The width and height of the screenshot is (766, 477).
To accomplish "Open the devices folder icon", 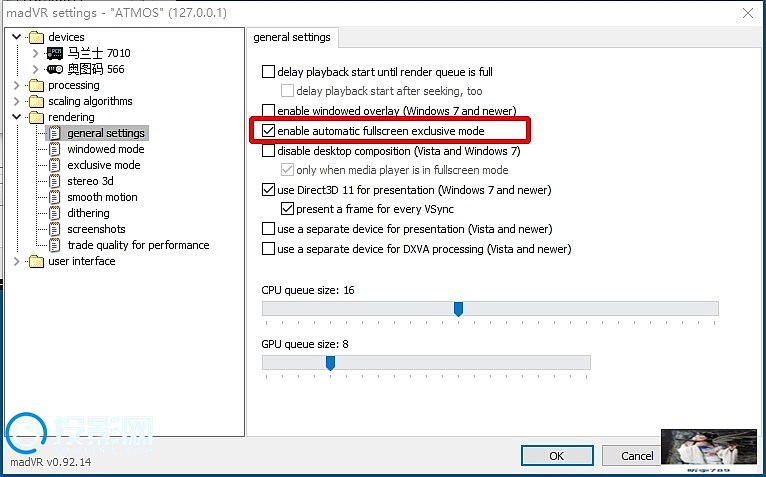I will (36, 38).
